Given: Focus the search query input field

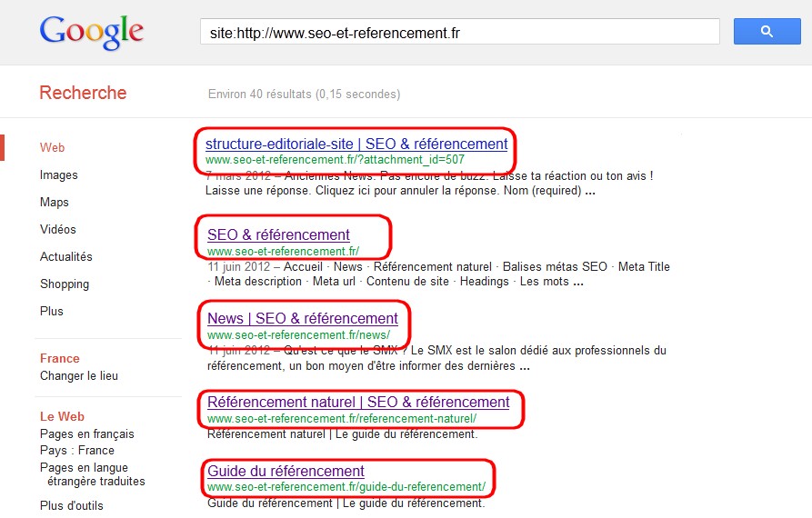Looking at the screenshot, I should [460, 32].
